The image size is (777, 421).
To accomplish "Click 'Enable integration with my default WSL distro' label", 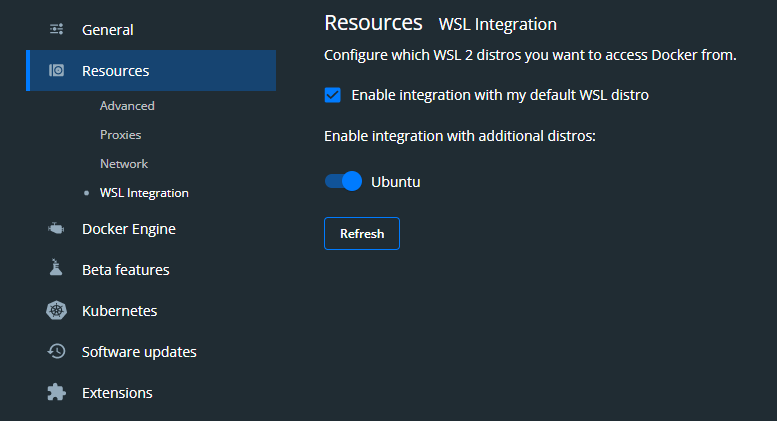I will tap(500, 95).
